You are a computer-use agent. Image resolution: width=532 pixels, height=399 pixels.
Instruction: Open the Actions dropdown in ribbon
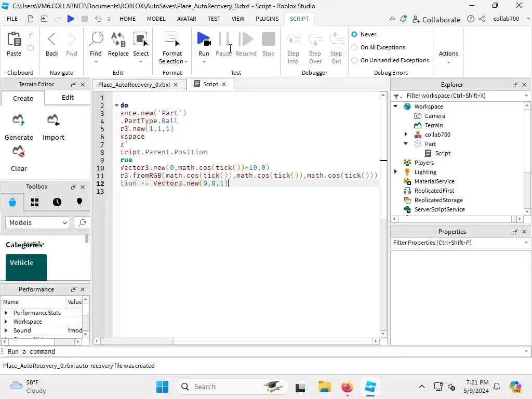point(448,57)
